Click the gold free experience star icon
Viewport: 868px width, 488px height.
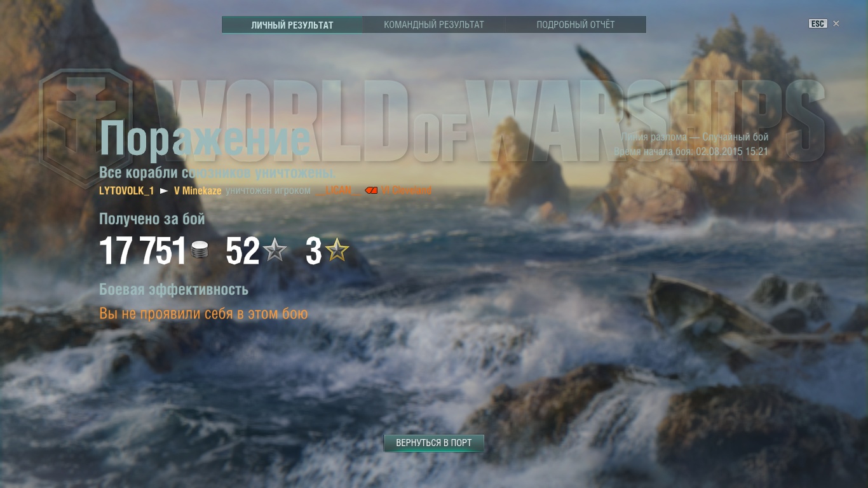[x=337, y=250]
